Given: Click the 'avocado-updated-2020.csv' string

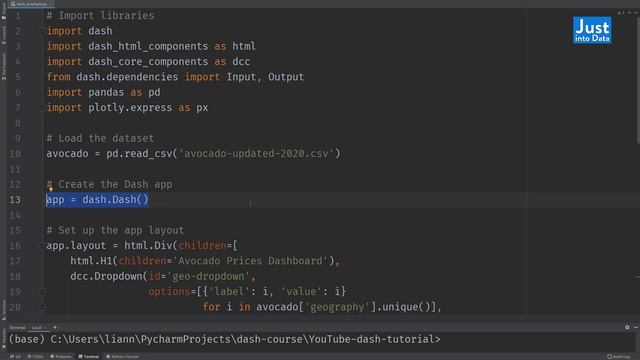Looking at the screenshot, I should click(x=256, y=154).
